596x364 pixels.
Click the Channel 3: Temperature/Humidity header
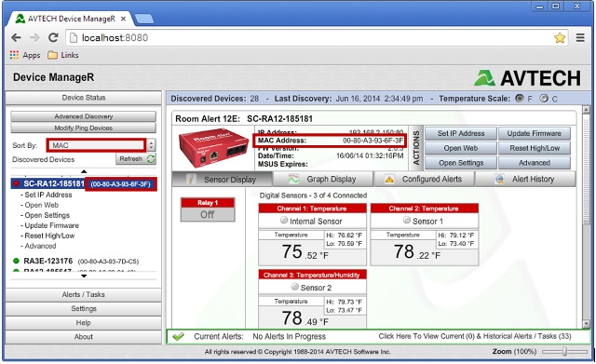point(312,275)
